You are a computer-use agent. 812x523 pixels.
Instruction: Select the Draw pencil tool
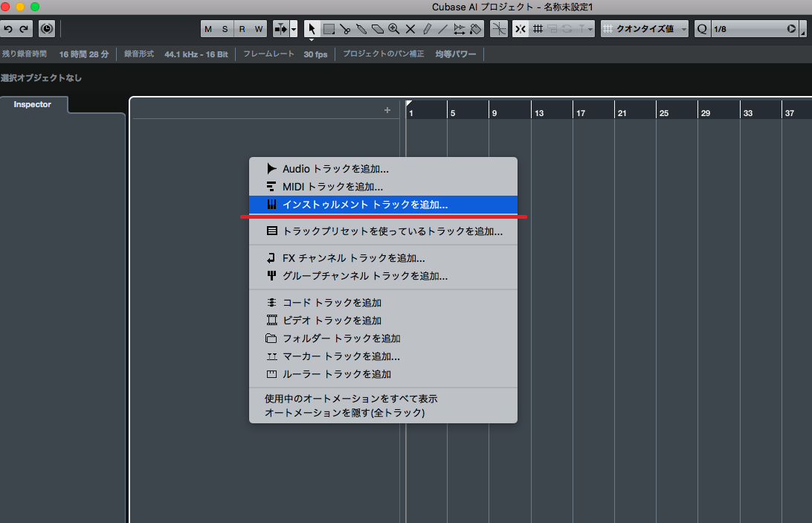(427, 29)
